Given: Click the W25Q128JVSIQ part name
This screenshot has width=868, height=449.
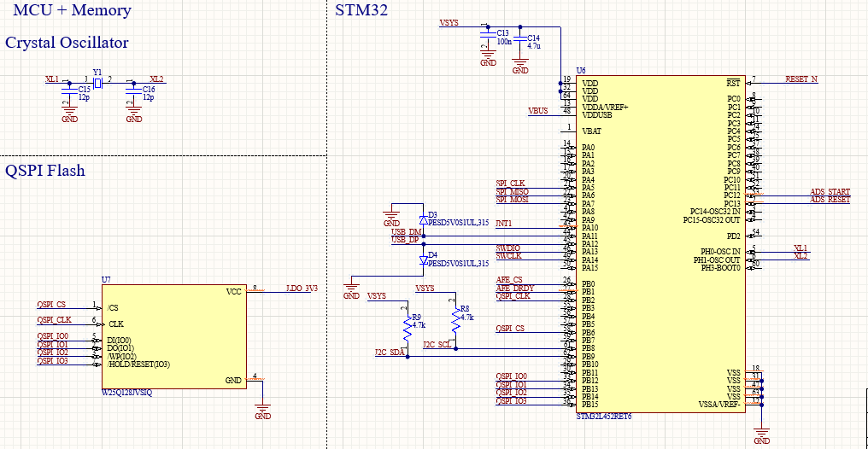Looking at the screenshot, I should (126, 393).
